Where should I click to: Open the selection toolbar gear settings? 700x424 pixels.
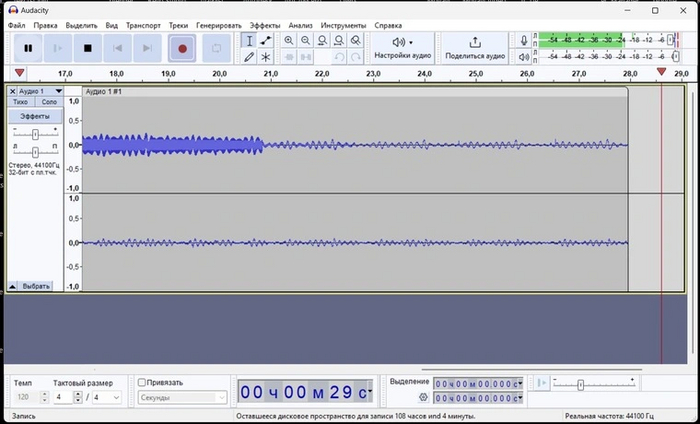point(423,397)
